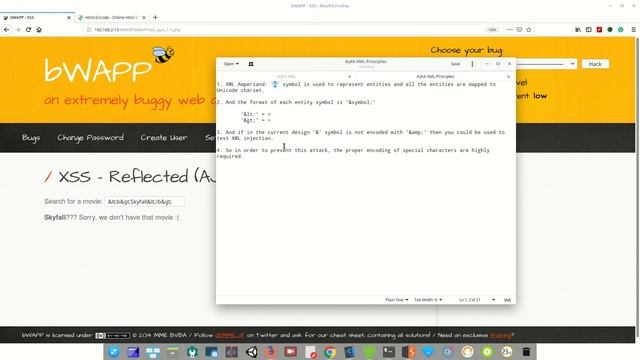Open the gedit Open dropdown button
This screenshot has width=640, height=360.
click(x=231, y=64)
